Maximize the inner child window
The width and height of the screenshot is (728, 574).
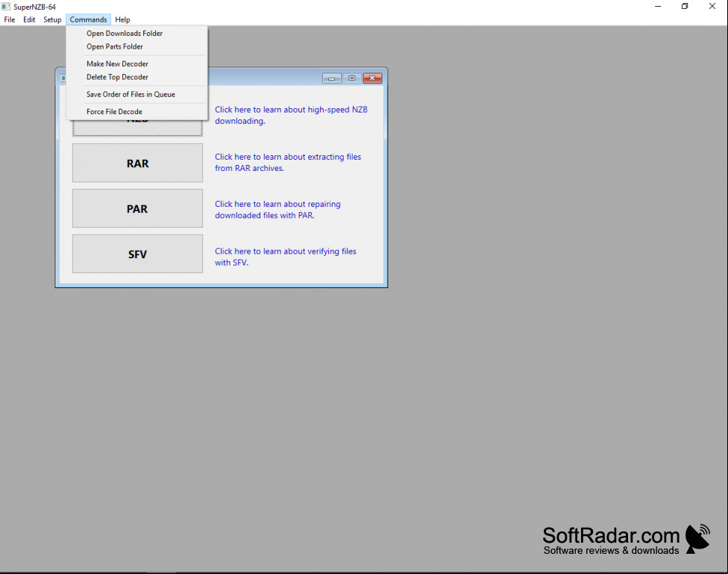352,78
